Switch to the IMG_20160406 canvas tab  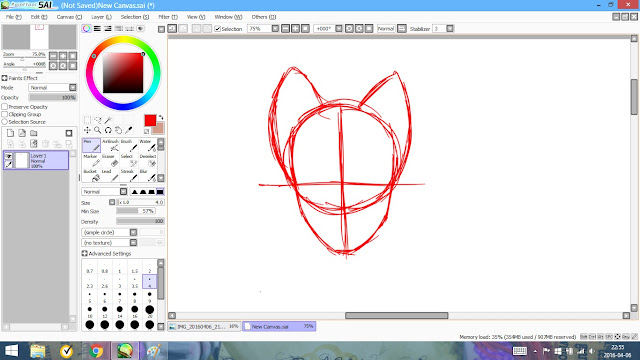(204, 327)
